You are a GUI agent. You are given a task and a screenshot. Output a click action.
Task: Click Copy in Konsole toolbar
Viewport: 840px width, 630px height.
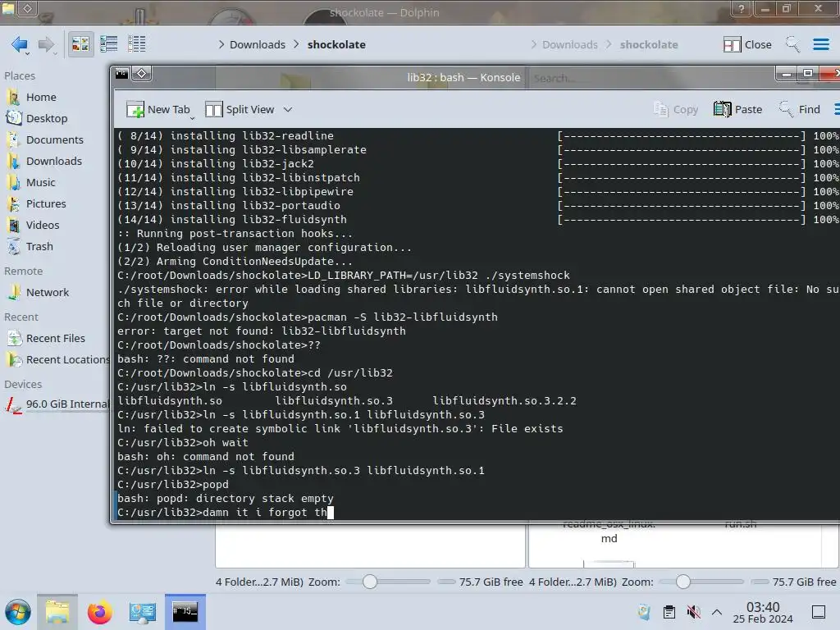click(676, 109)
